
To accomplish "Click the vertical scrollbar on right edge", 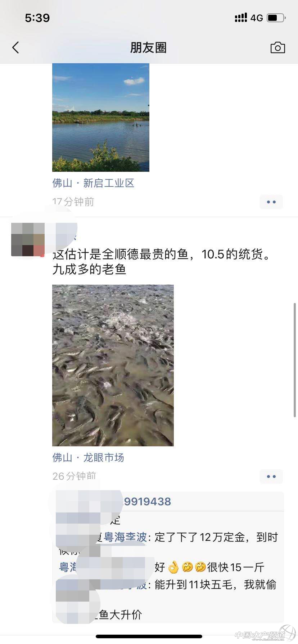I will [x=295, y=360].
